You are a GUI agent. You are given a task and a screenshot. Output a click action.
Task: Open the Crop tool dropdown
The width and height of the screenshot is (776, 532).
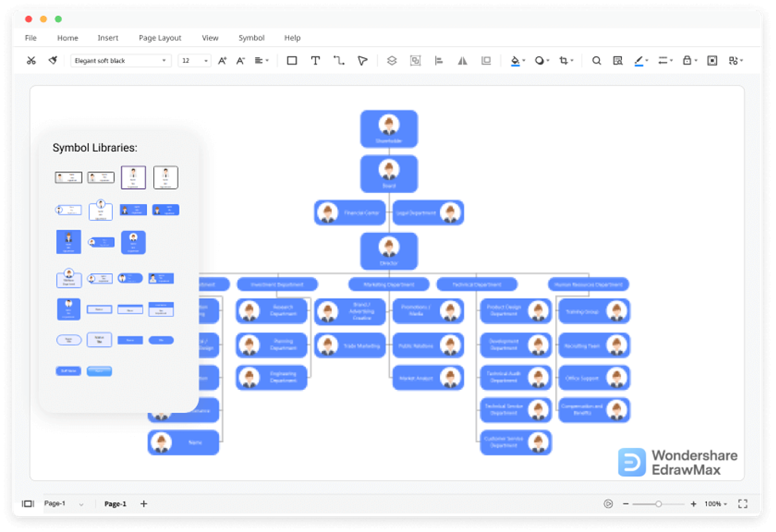point(566,60)
